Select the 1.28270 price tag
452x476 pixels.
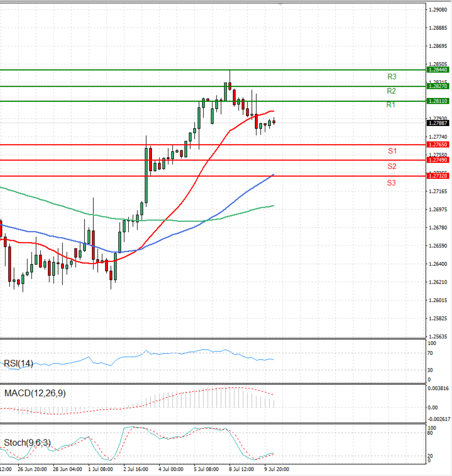click(x=438, y=86)
